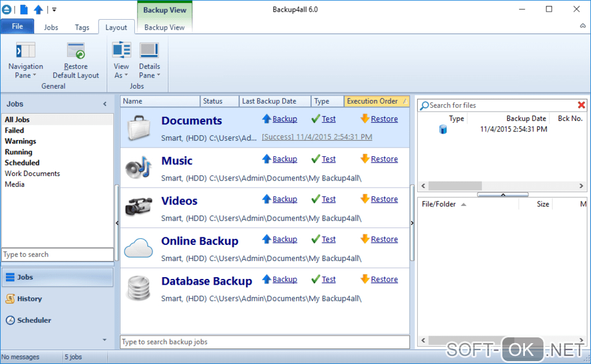Open the Jobs section icon in navigation
The height and width of the screenshot is (364, 591).
click(10, 277)
